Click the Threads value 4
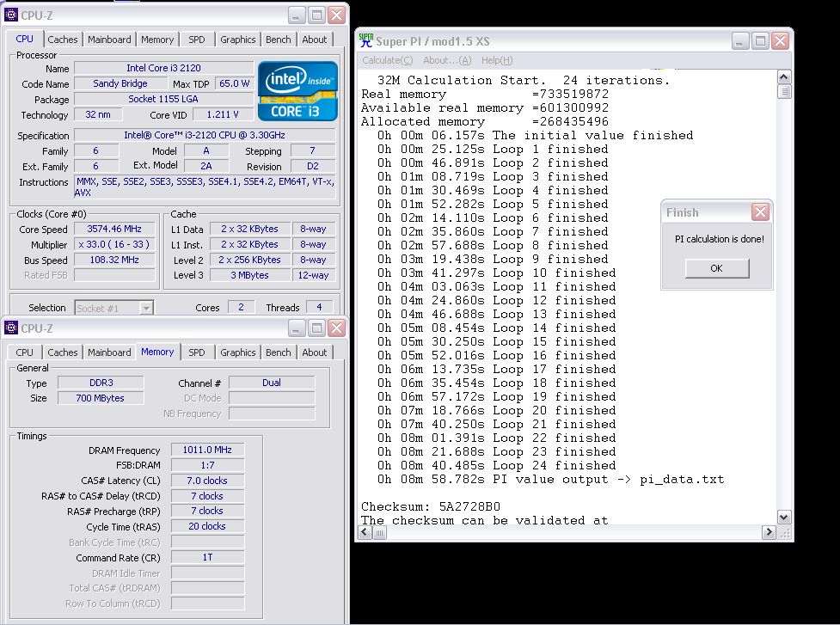Image resolution: width=840 pixels, height=625 pixels. click(319, 308)
